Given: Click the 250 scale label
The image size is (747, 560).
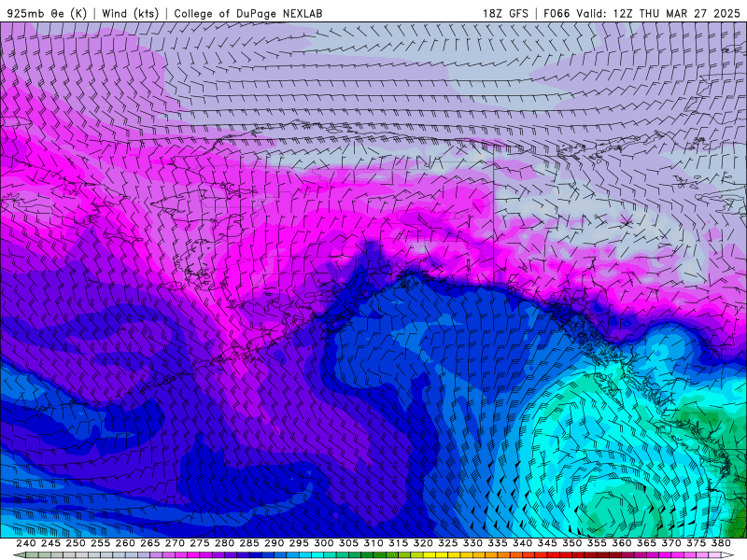Looking at the screenshot, I should [x=76, y=543].
